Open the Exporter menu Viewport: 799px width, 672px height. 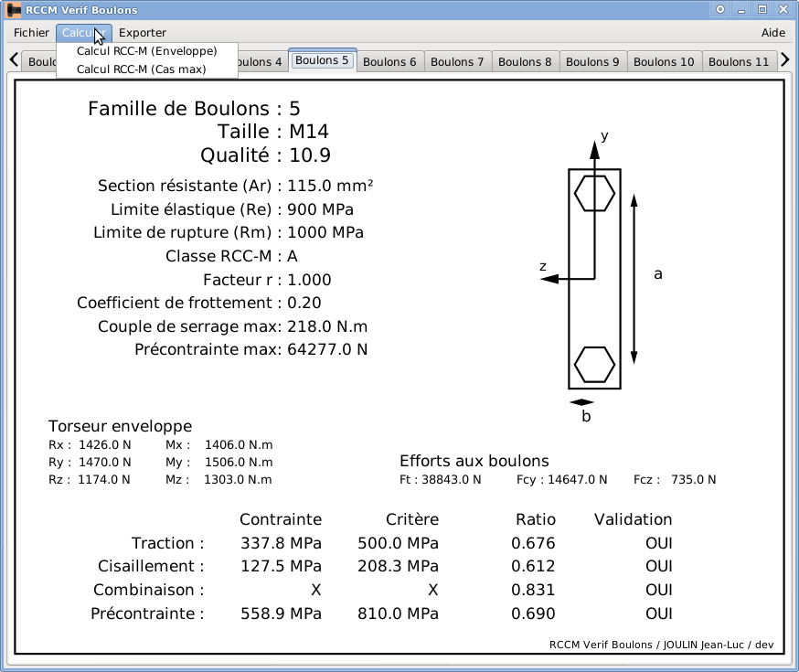coord(143,33)
